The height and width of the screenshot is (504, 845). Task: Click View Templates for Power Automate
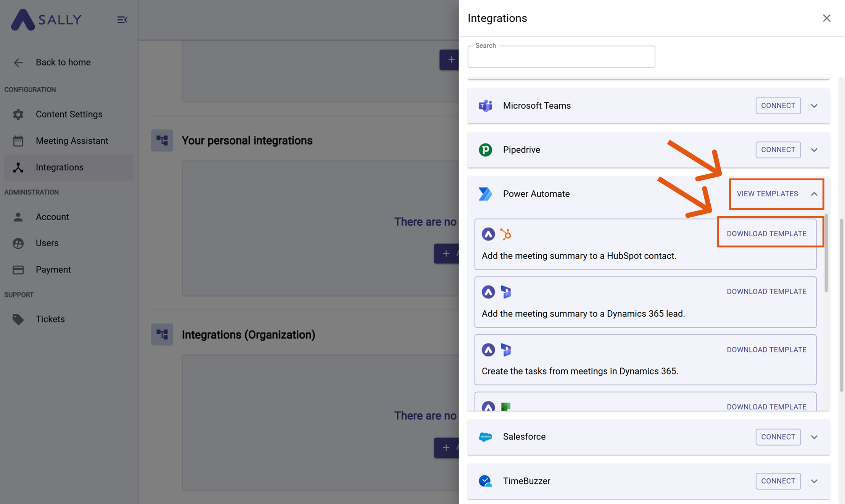(x=767, y=194)
